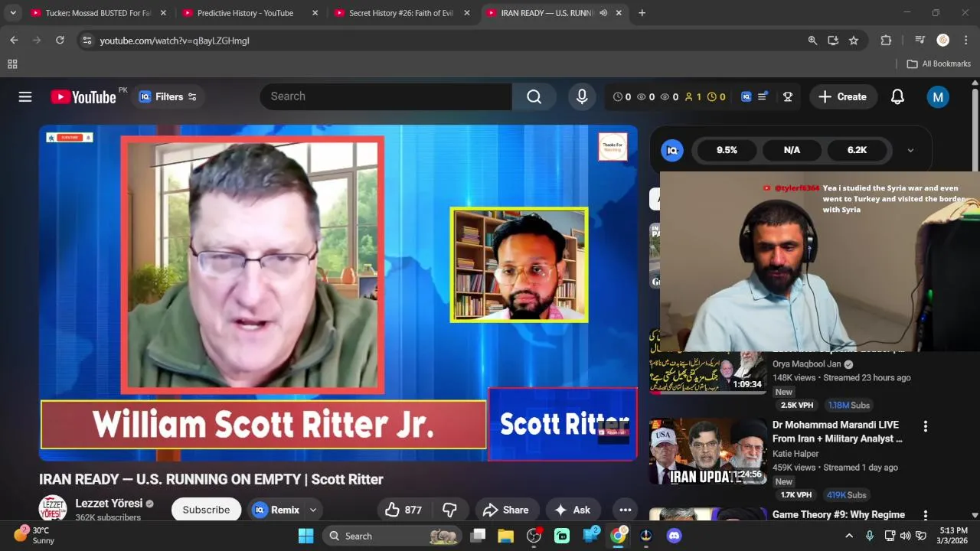980x551 pixels.
Task: Open options menu for Game Theory #9 video
Action: (x=925, y=516)
